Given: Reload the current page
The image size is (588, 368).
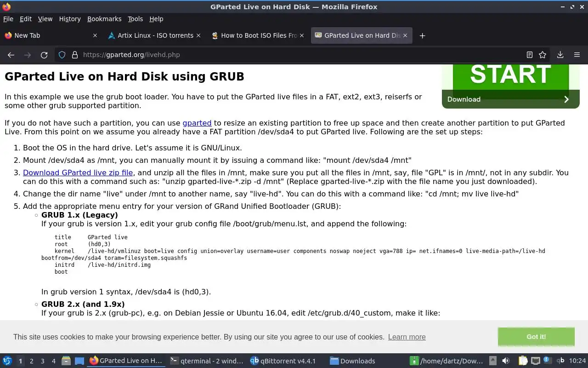Looking at the screenshot, I should (x=44, y=55).
